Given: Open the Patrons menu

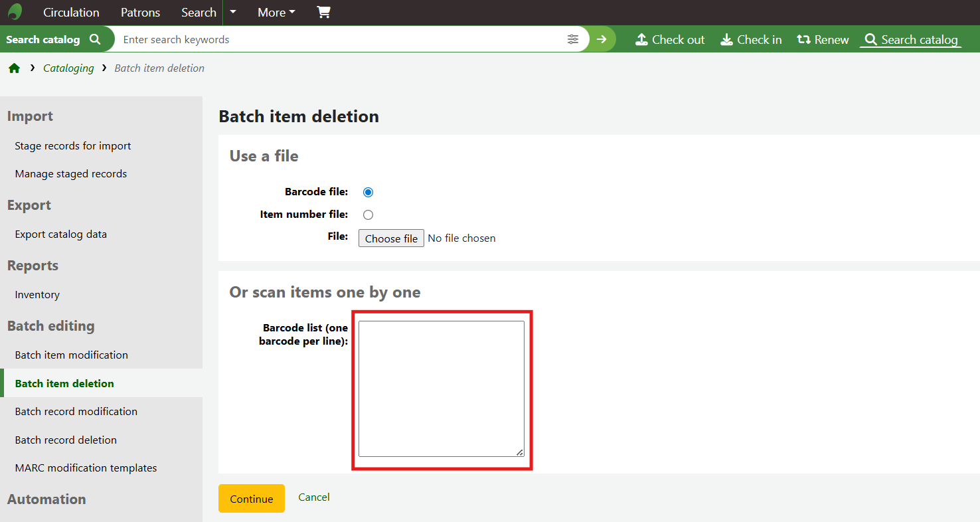Looking at the screenshot, I should pos(140,13).
